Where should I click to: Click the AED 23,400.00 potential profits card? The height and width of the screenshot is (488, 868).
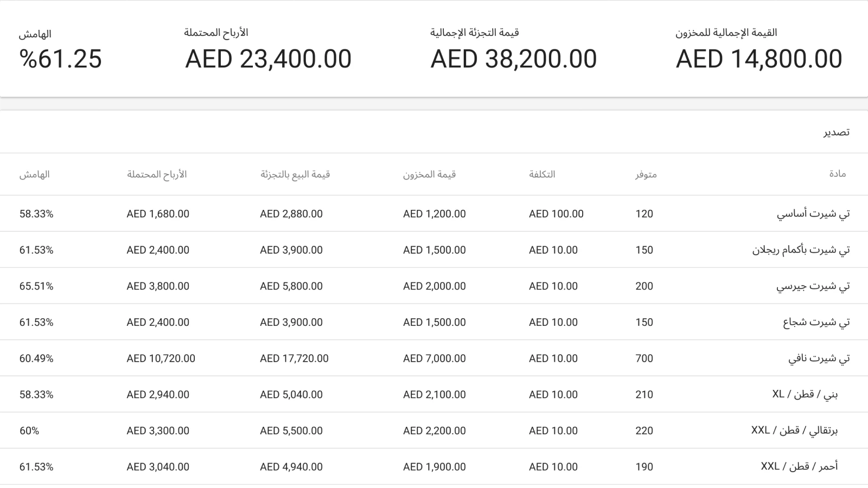click(268, 57)
